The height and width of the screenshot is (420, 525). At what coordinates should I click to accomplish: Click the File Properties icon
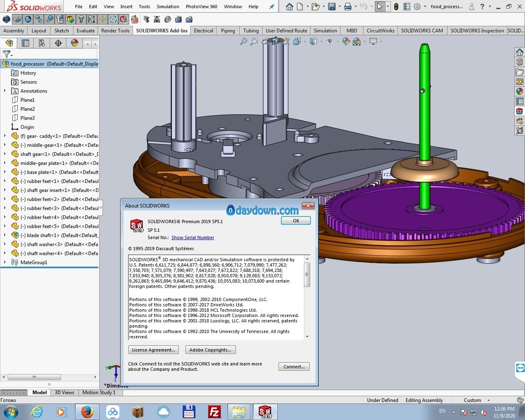click(x=407, y=7)
